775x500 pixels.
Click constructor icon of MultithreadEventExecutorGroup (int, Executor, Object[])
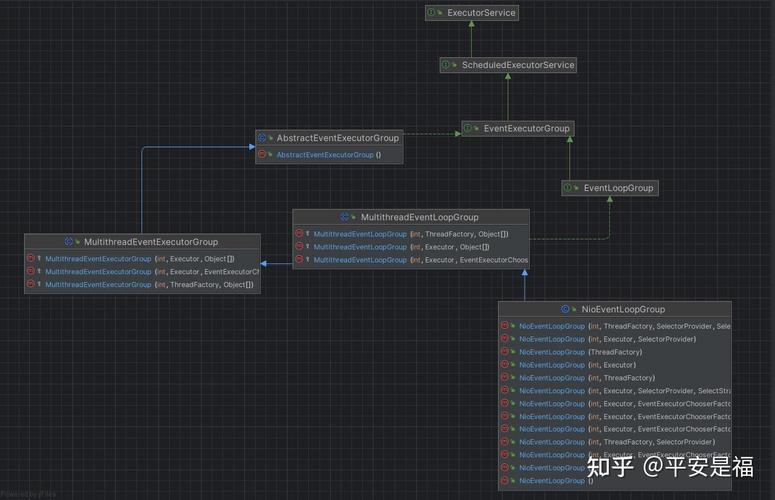click(31, 258)
